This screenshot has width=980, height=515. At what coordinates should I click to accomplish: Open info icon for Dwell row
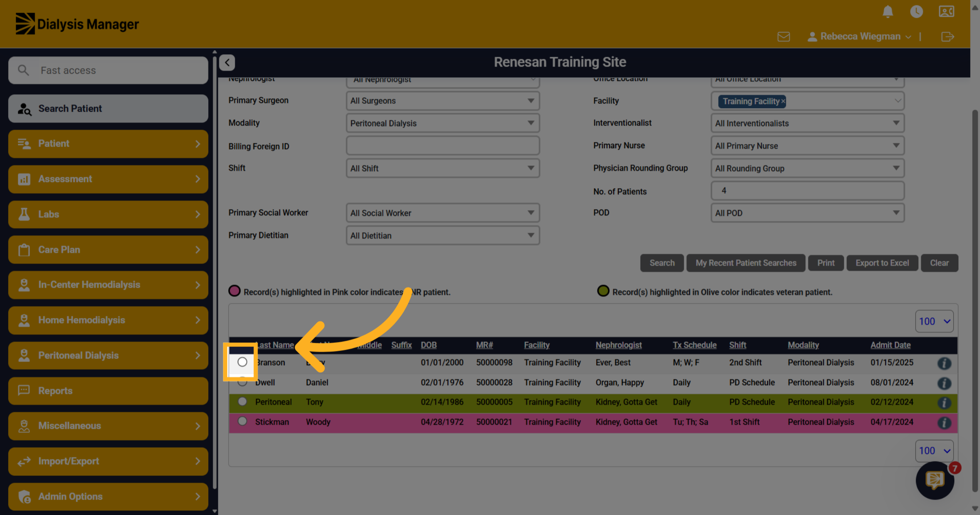tap(944, 383)
